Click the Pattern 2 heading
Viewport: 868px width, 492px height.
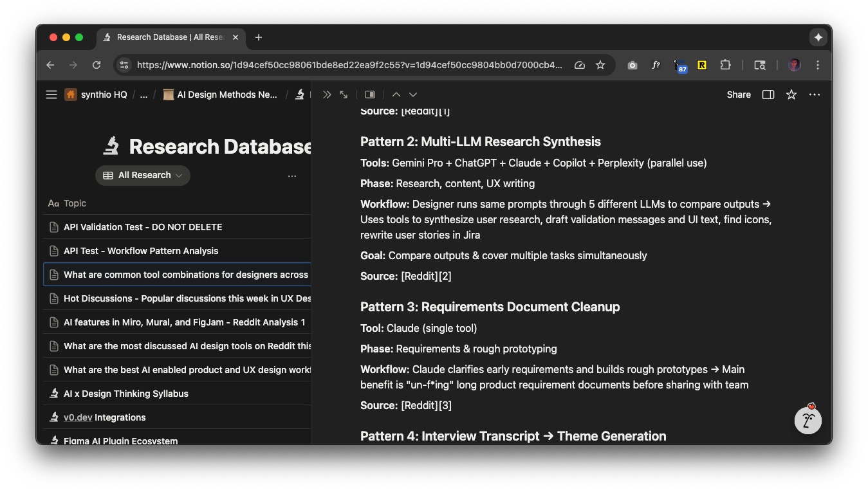point(480,141)
